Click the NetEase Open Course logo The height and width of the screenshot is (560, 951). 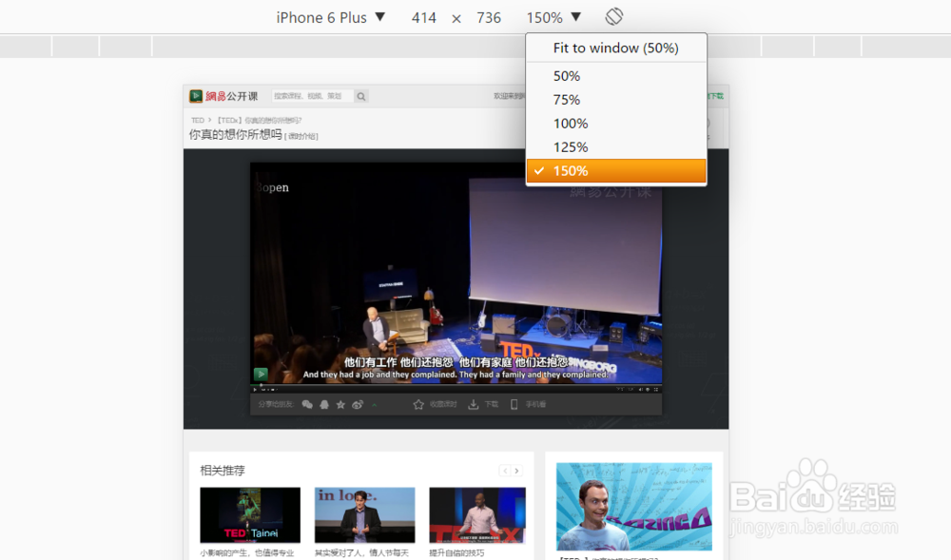point(223,96)
